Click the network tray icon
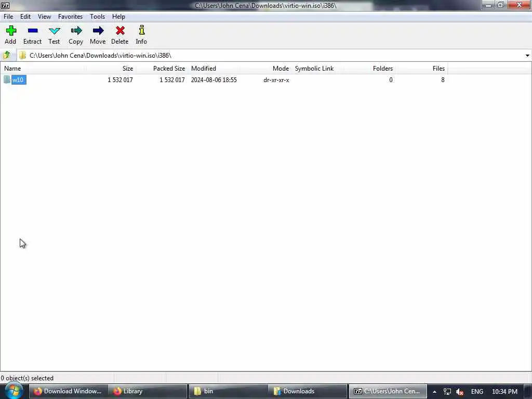 (x=447, y=392)
